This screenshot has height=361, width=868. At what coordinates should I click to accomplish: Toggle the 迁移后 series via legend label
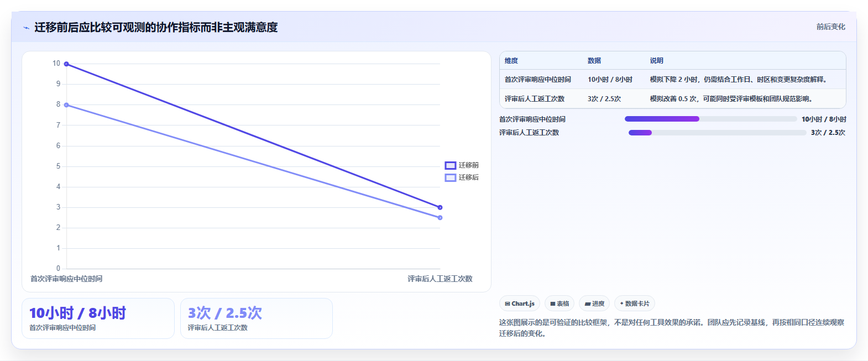tap(469, 177)
